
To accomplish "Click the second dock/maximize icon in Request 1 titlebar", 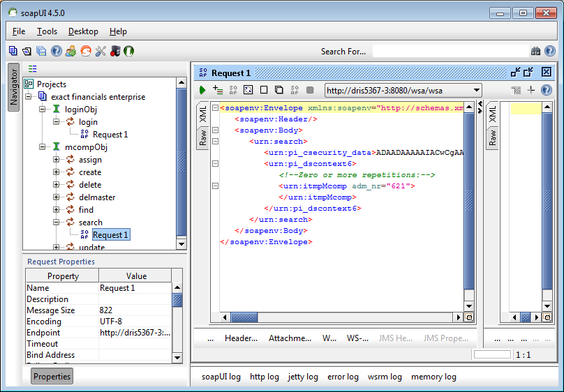I will pyautogui.click(x=528, y=73).
